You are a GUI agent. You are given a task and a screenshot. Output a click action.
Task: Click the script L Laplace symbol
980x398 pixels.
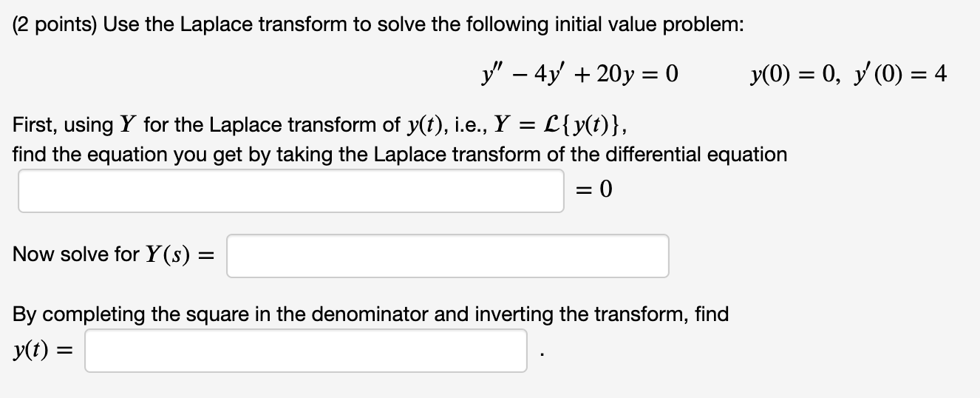[548, 125]
